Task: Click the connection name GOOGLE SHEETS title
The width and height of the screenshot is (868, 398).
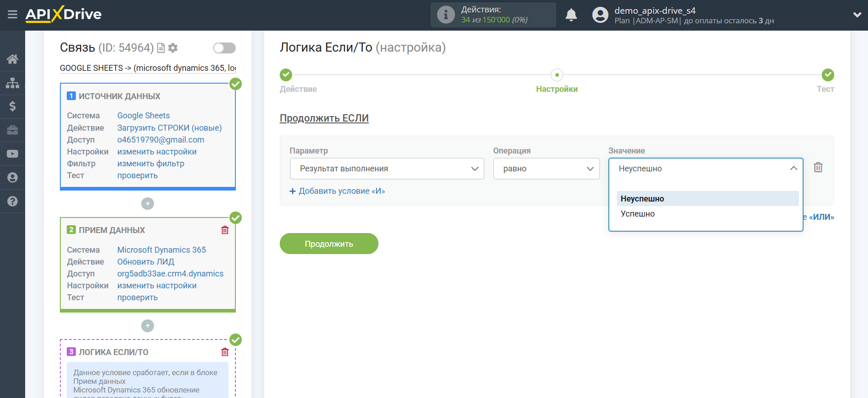Action: 148,68
